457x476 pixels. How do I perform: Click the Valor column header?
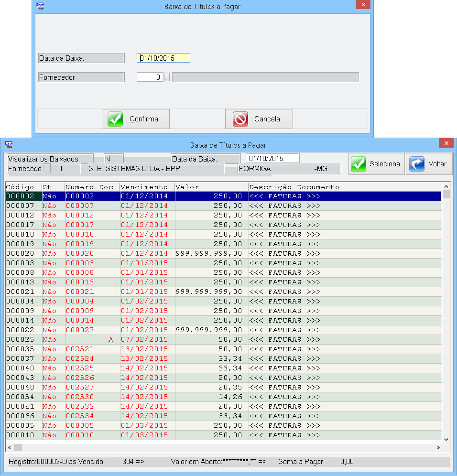210,187
